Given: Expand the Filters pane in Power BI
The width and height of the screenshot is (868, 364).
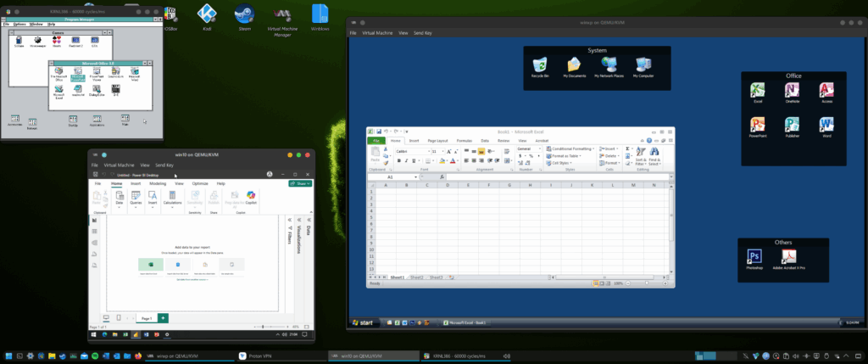Looking at the screenshot, I should point(289,220).
